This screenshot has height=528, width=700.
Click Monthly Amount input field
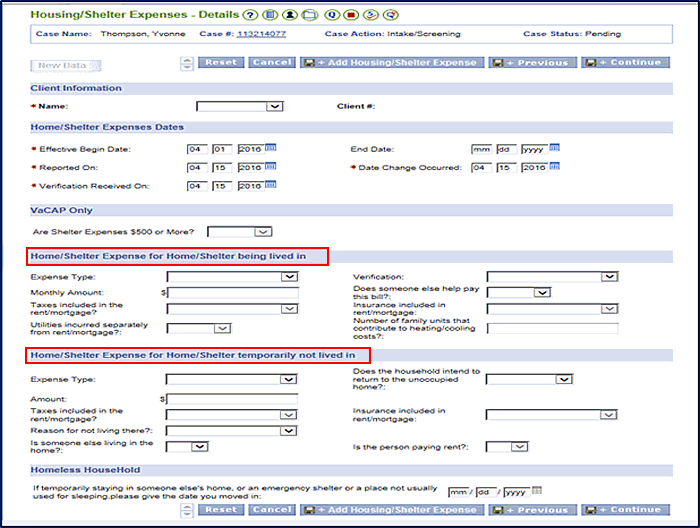(x=233, y=293)
